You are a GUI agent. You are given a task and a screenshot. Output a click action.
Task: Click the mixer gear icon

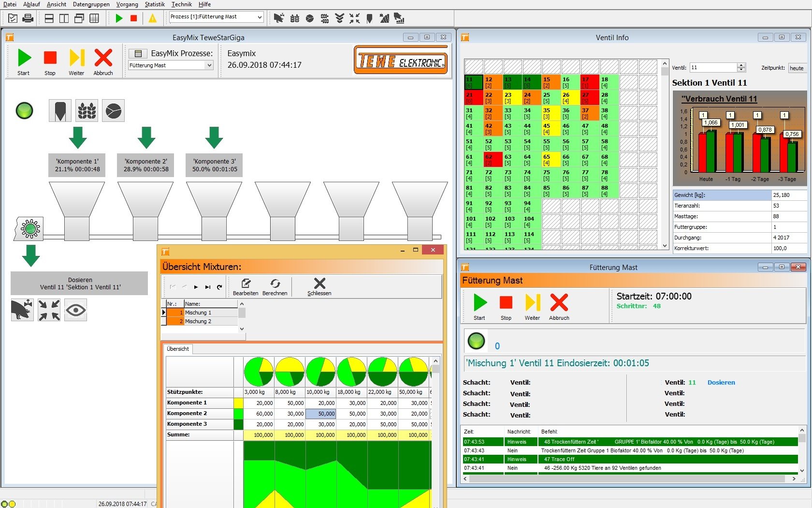(30, 229)
